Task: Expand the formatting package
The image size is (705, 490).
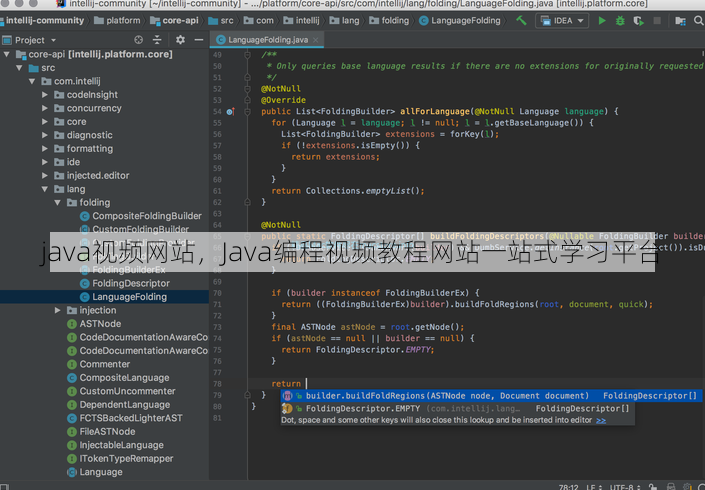Action: point(45,149)
